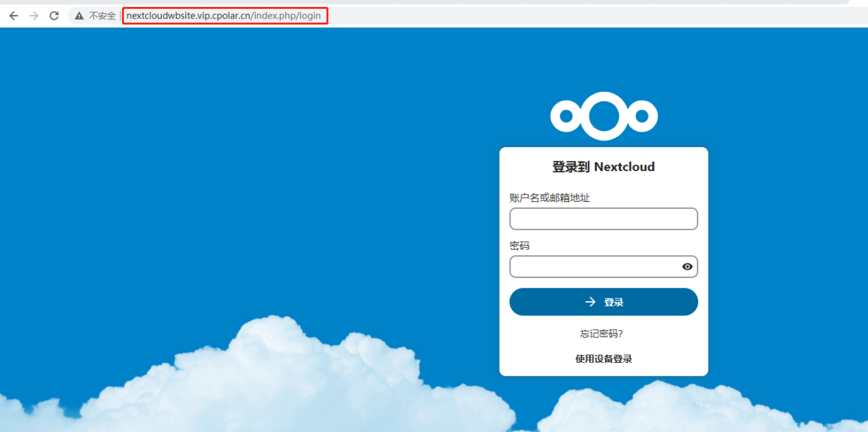
Task: Click the 账户名或邮箱地址 input field
Action: click(603, 218)
